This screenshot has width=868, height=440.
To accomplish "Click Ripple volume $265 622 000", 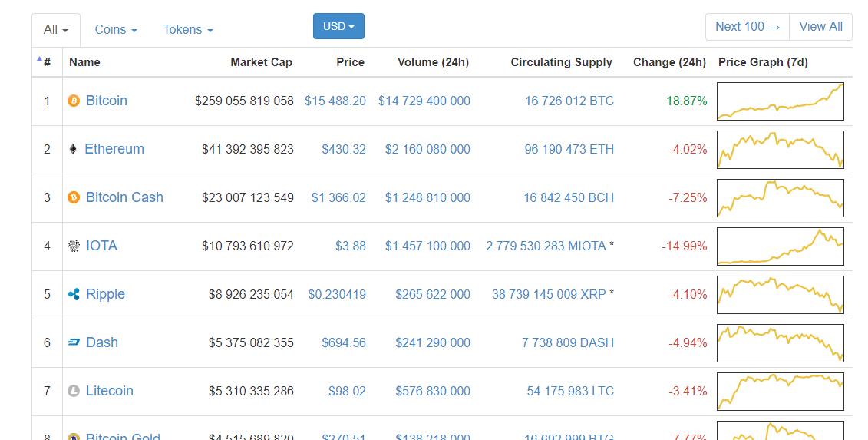I will (433, 294).
